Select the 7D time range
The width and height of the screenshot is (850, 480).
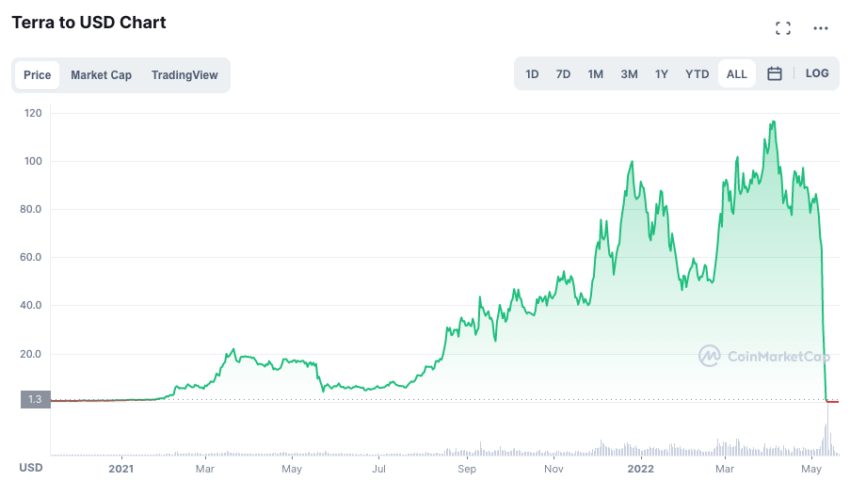pos(563,74)
